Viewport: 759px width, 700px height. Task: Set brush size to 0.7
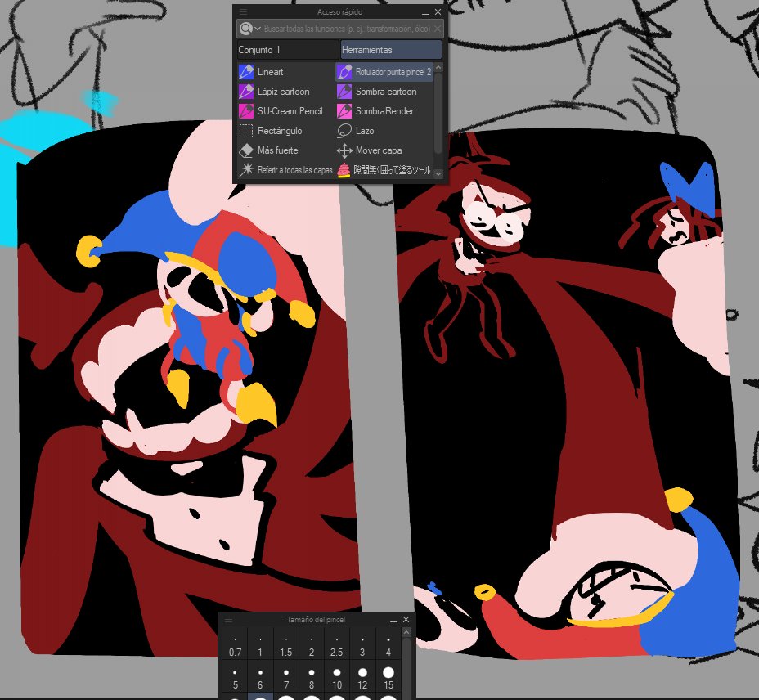235,645
